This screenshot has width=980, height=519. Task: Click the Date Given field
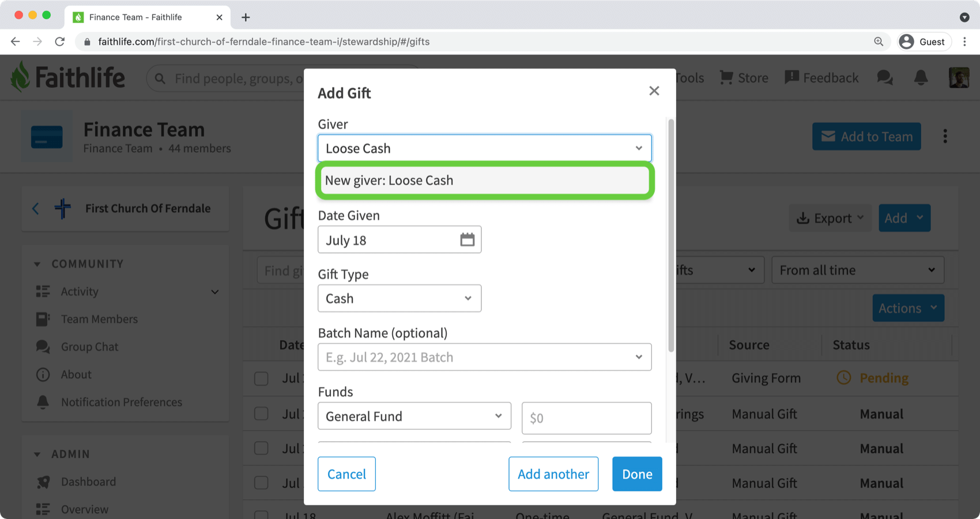click(x=399, y=239)
